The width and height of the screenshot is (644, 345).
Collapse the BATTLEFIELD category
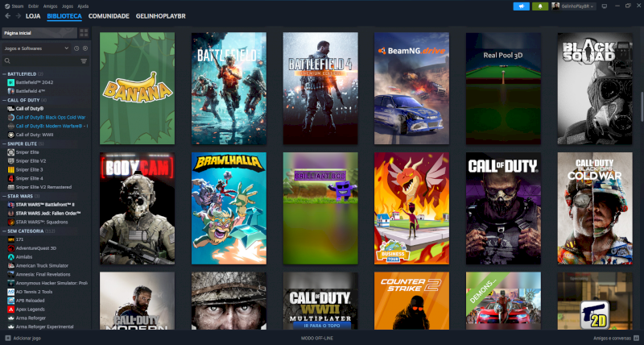[x=4, y=74]
